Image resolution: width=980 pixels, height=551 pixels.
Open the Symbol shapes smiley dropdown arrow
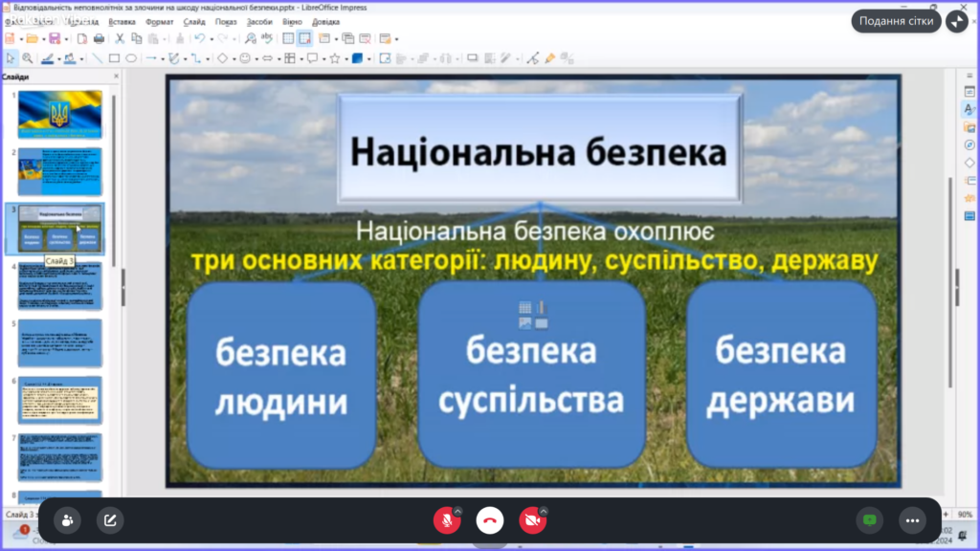256,58
